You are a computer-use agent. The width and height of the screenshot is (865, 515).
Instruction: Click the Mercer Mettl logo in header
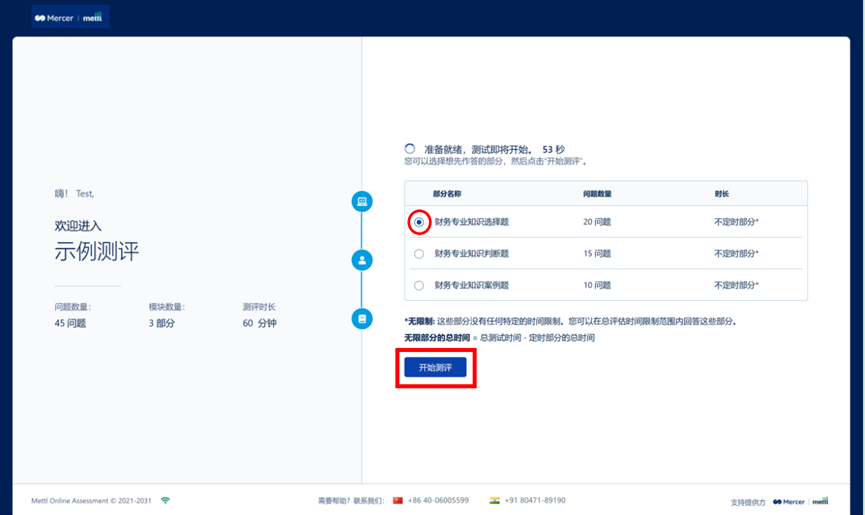69,18
